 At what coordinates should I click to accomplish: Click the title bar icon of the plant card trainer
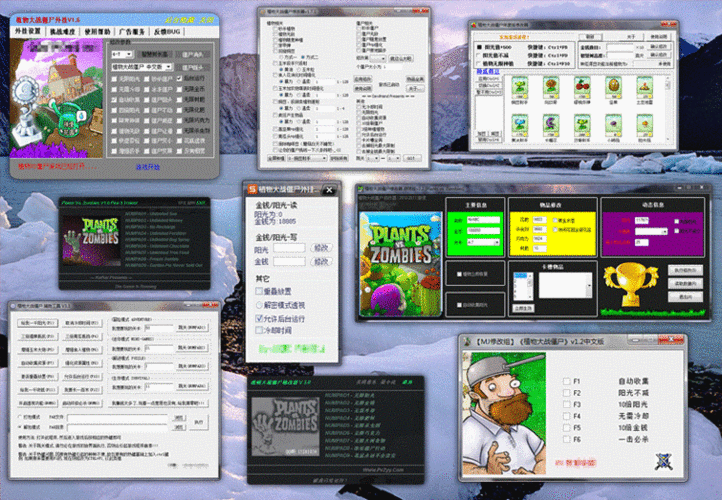473,24
